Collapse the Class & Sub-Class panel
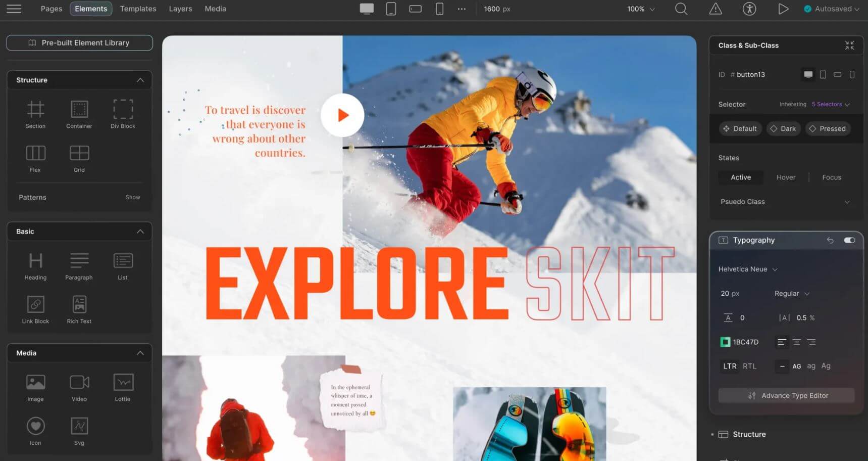 pos(849,45)
